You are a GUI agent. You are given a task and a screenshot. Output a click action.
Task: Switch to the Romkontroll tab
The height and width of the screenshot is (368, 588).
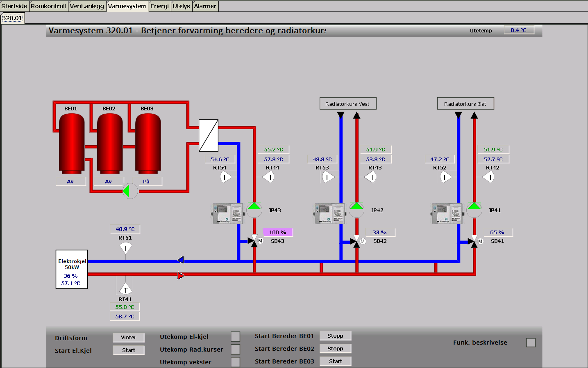click(x=48, y=6)
